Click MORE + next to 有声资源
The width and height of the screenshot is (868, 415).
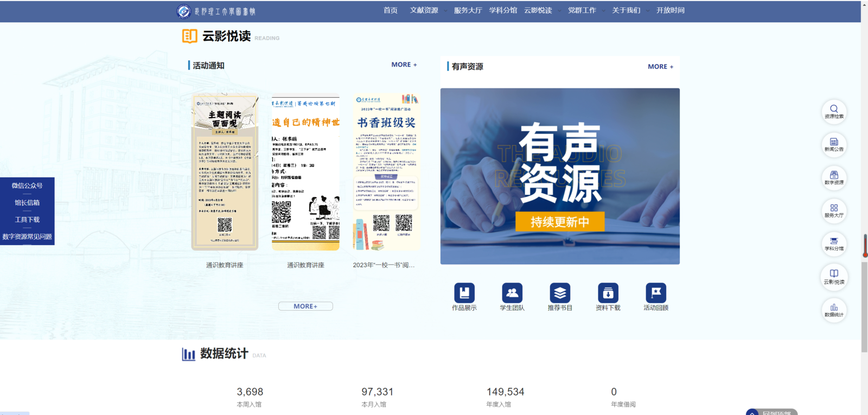660,67
